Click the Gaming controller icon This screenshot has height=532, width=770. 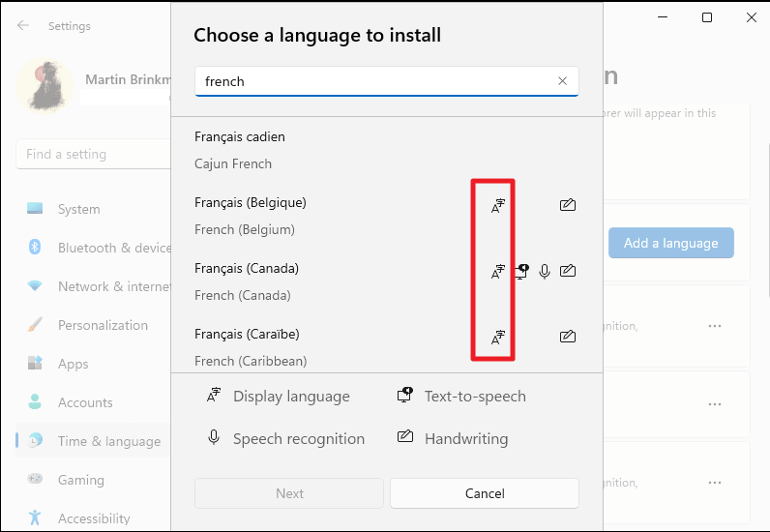coord(35,479)
